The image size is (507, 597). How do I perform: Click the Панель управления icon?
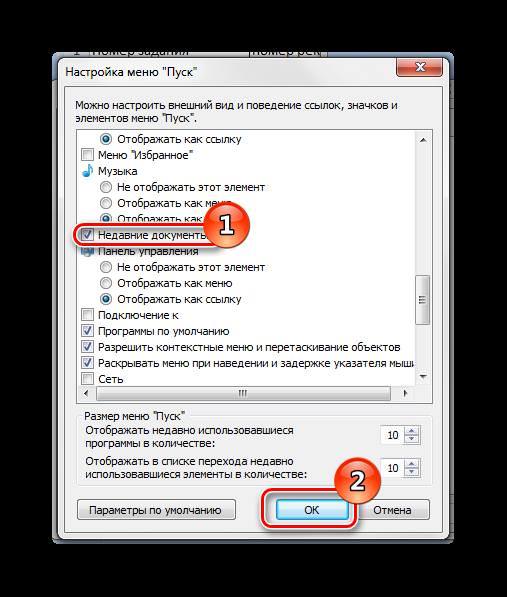[88, 251]
